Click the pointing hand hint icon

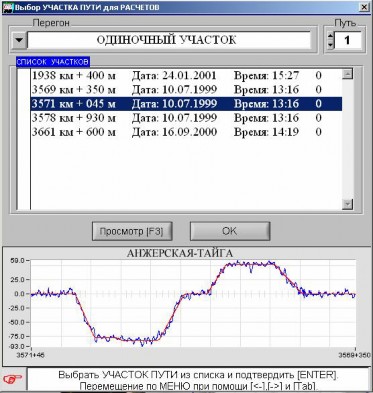[12, 378]
